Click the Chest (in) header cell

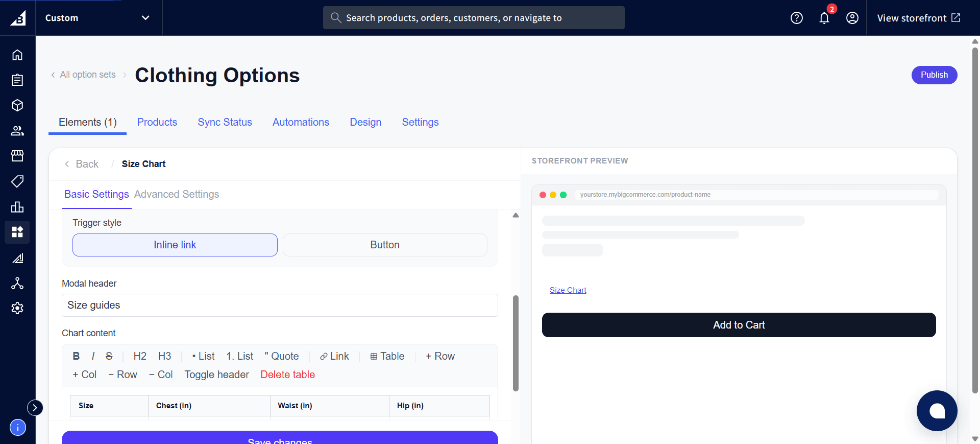[x=209, y=406]
